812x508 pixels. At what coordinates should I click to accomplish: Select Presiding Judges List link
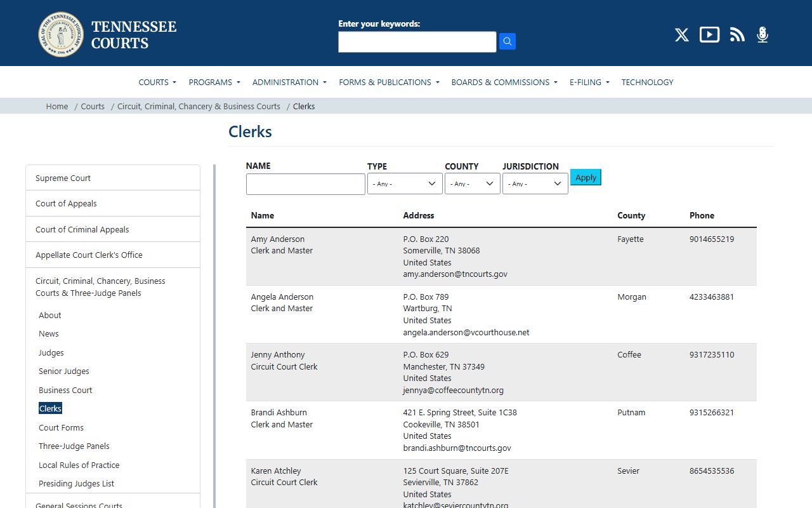point(77,483)
